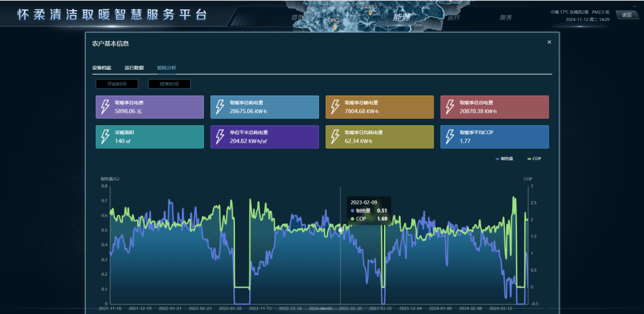Image resolution: width=644 pixels, height=314 pixels.
Task: Click the lightning icon on 取暖季日均耗电量 card
Action: click(x=335, y=137)
